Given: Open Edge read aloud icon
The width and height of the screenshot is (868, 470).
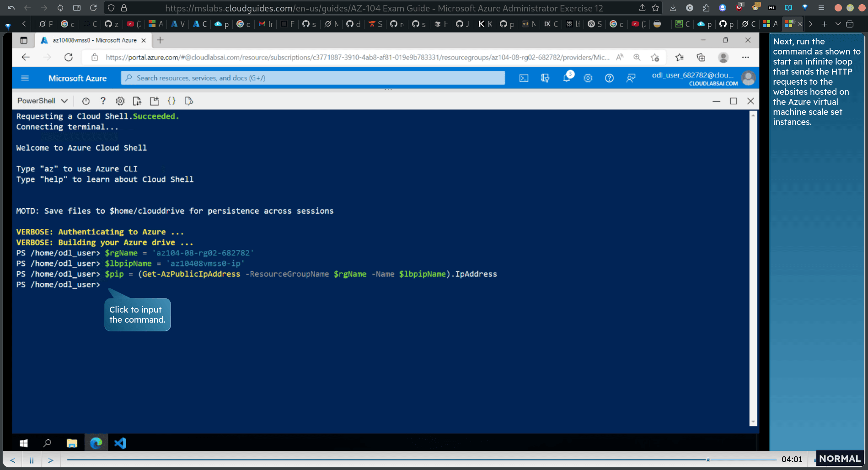Looking at the screenshot, I should (x=620, y=57).
